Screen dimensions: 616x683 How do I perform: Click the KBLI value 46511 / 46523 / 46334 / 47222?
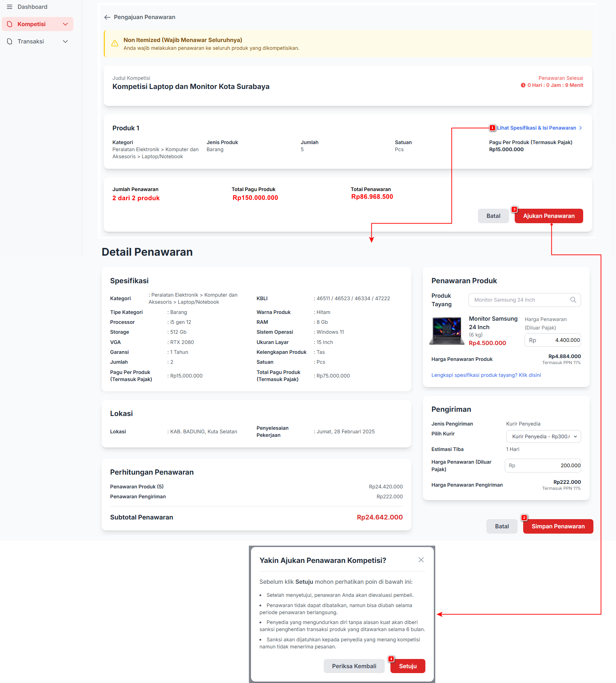[353, 298]
